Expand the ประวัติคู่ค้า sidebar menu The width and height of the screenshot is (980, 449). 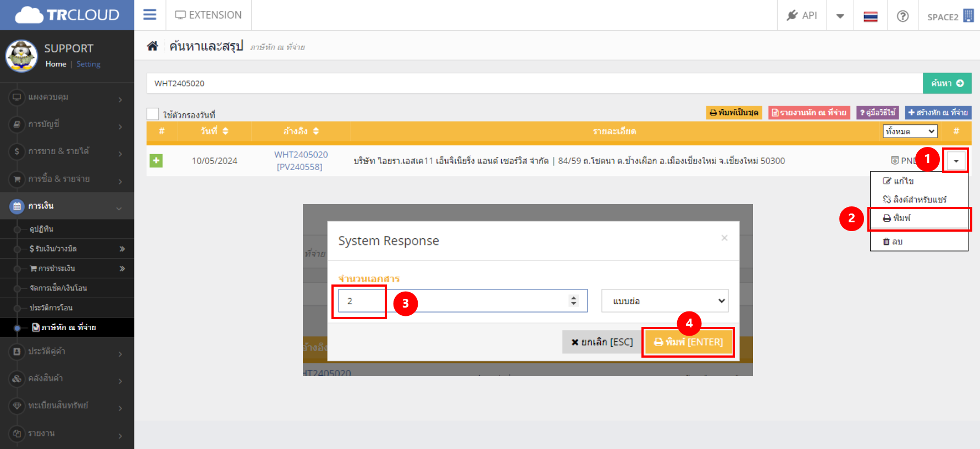point(67,351)
